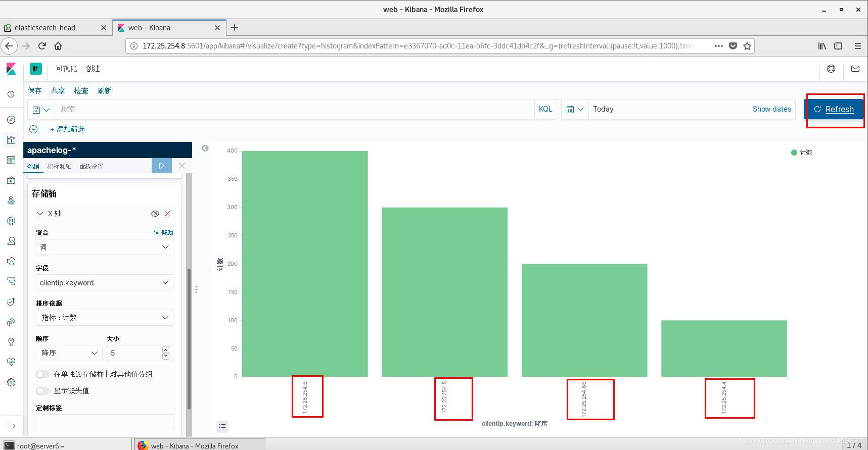Viewport: 868px width, 450px height.
Task: Open Management gear icon in sidebar
Action: 11,382
